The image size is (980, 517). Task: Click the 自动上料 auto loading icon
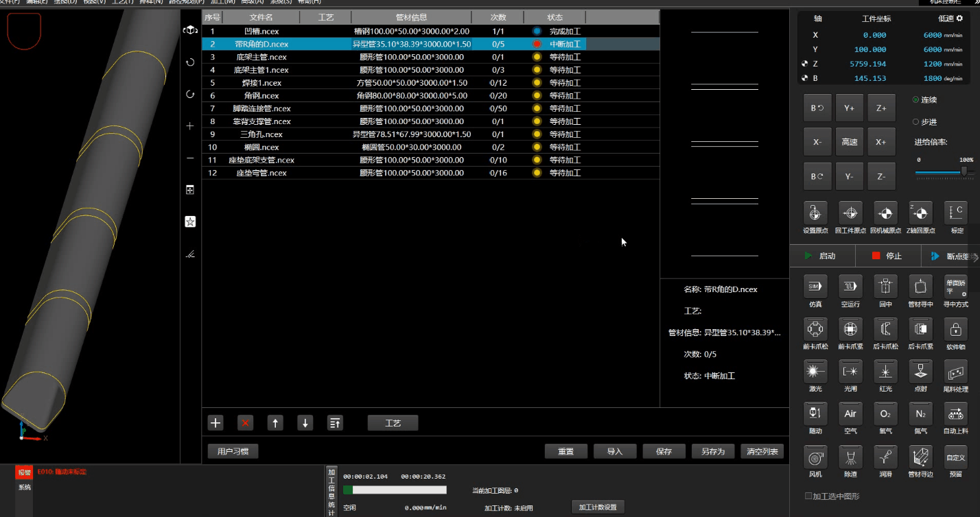956,413
